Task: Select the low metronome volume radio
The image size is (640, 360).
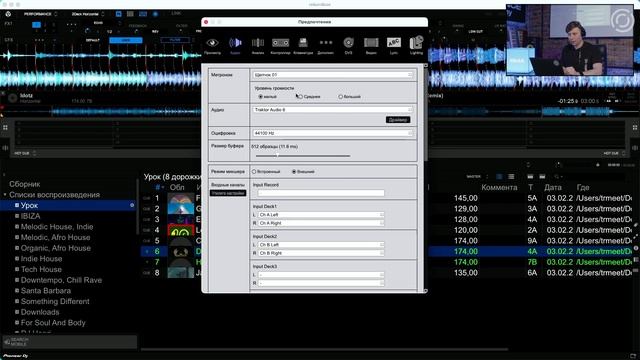Action: 260,97
